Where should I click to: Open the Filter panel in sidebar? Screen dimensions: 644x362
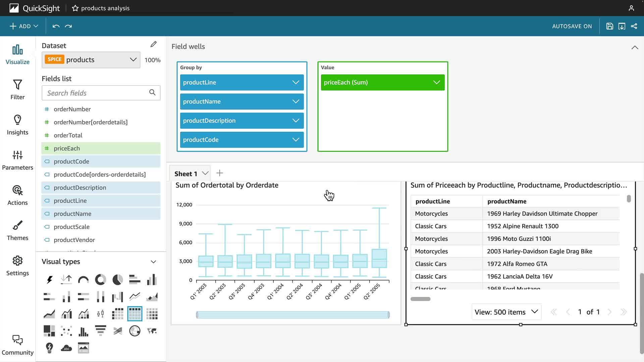pos(17,89)
